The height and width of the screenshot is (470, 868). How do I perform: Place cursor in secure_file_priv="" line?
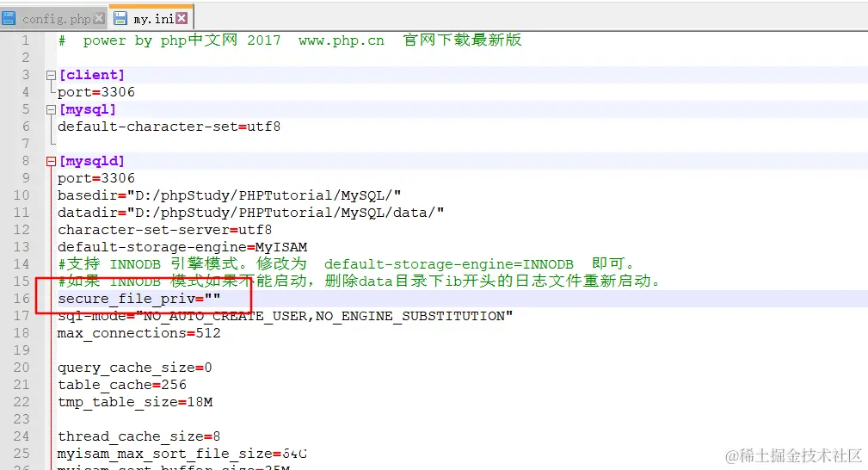[x=139, y=299]
